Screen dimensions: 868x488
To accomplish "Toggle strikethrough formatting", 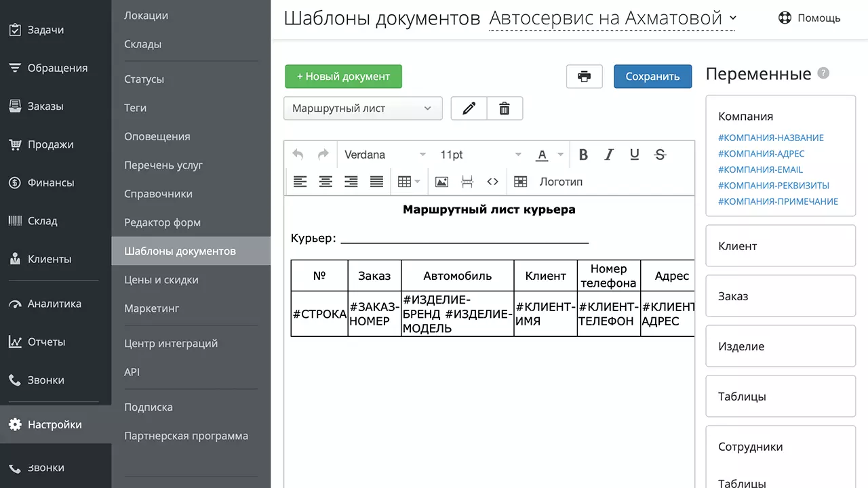I will (x=660, y=155).
